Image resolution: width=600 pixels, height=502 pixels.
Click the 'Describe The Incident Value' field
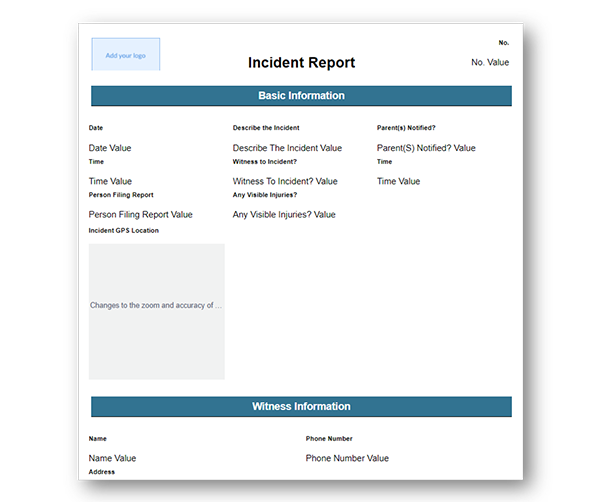point(287,148)
